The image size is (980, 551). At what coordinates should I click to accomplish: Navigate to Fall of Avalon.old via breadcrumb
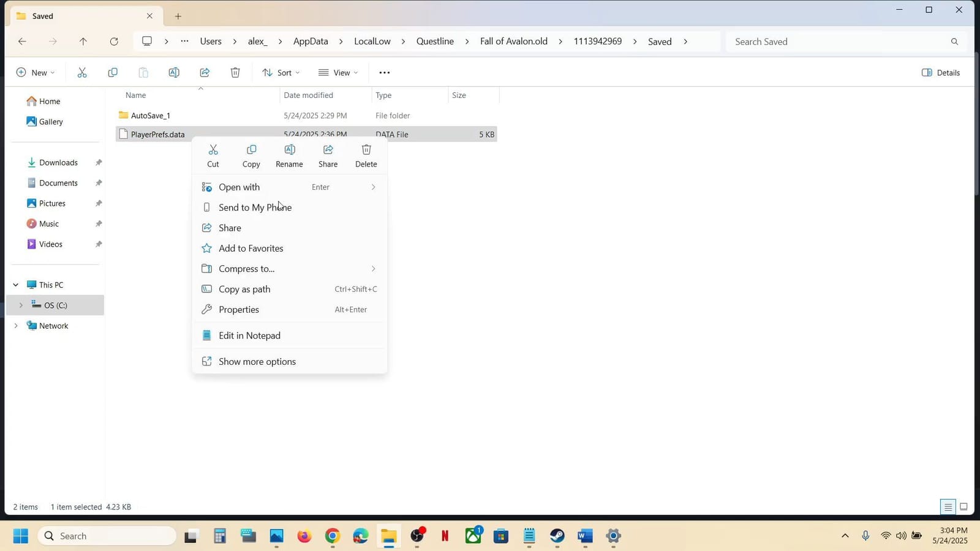(513, 41)
